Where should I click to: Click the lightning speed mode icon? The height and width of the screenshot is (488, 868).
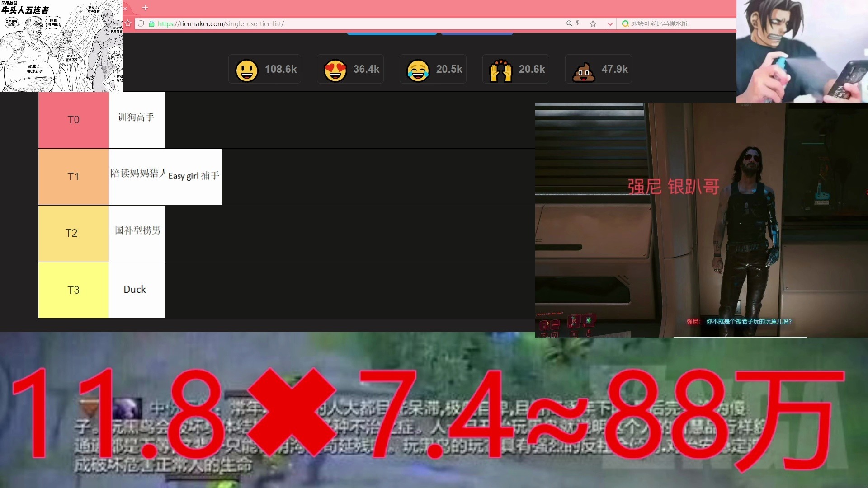(x=577, y=23)
